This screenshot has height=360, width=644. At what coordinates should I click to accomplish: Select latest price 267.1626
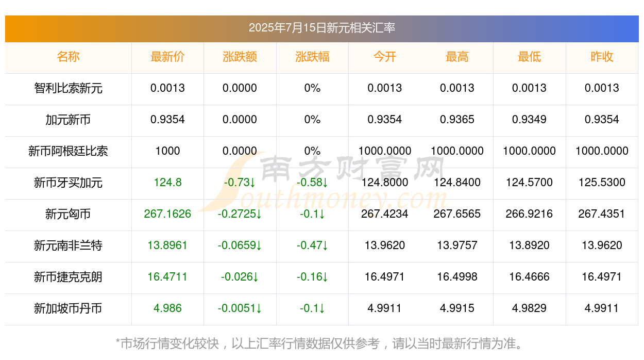point(167,214)
